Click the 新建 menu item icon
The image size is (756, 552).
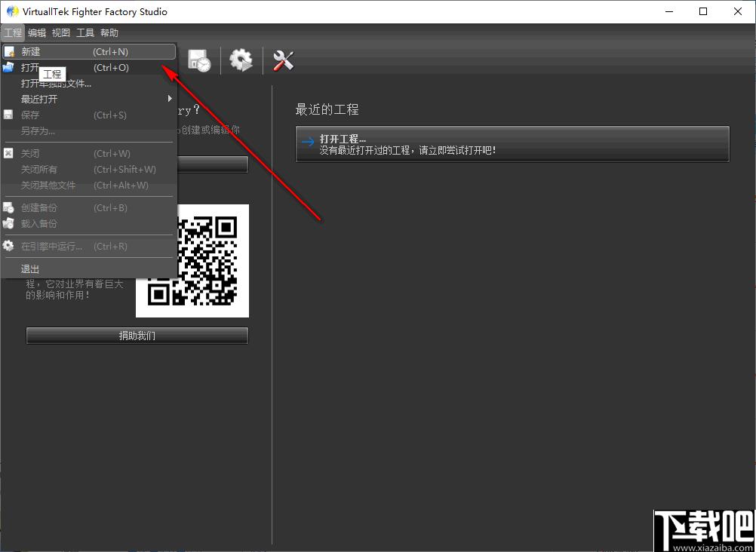coord(9,51)
